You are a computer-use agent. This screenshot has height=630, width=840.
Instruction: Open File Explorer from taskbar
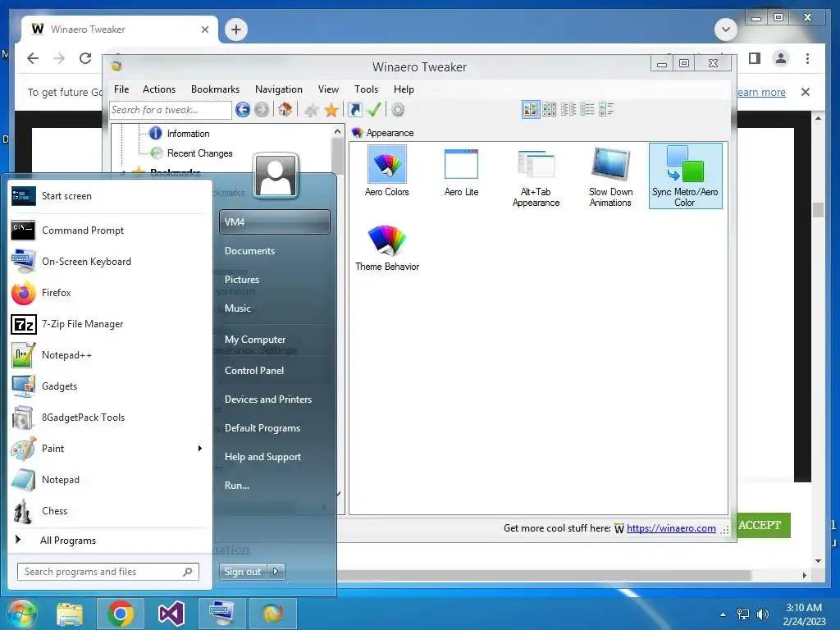click(70, 614)
